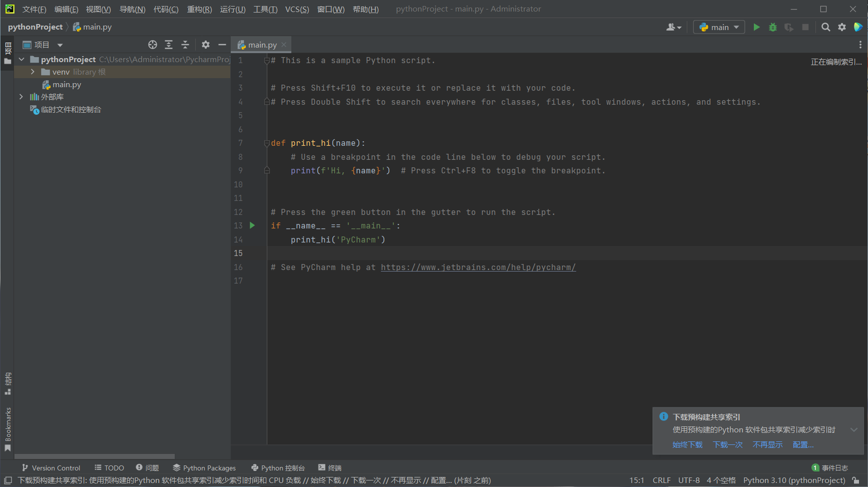Change file encoding UTF-8 in status bar

[689, 480]
